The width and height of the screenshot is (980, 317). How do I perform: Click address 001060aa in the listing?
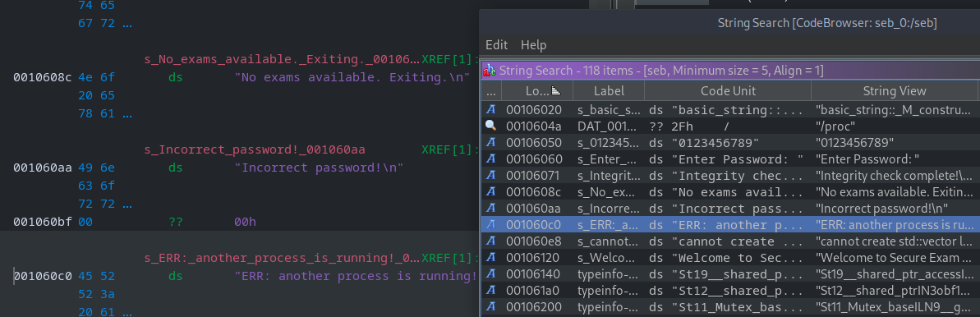tap(43, 168)
